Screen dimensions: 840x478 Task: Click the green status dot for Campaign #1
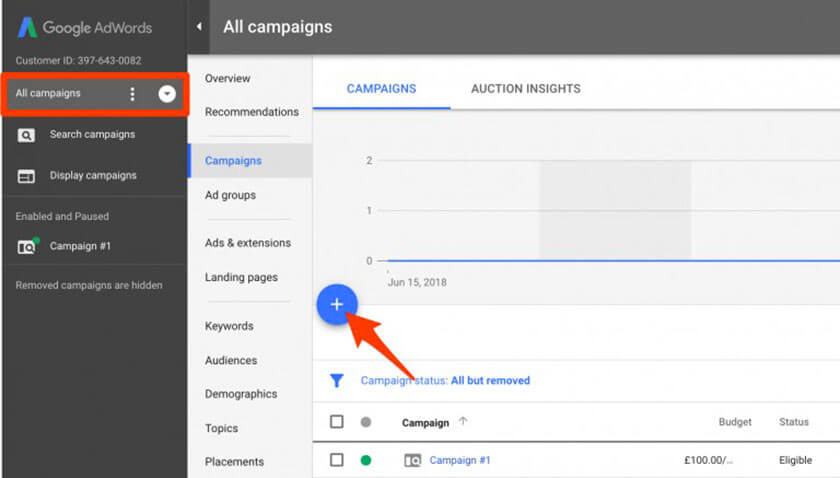click(x=365, y=460)
